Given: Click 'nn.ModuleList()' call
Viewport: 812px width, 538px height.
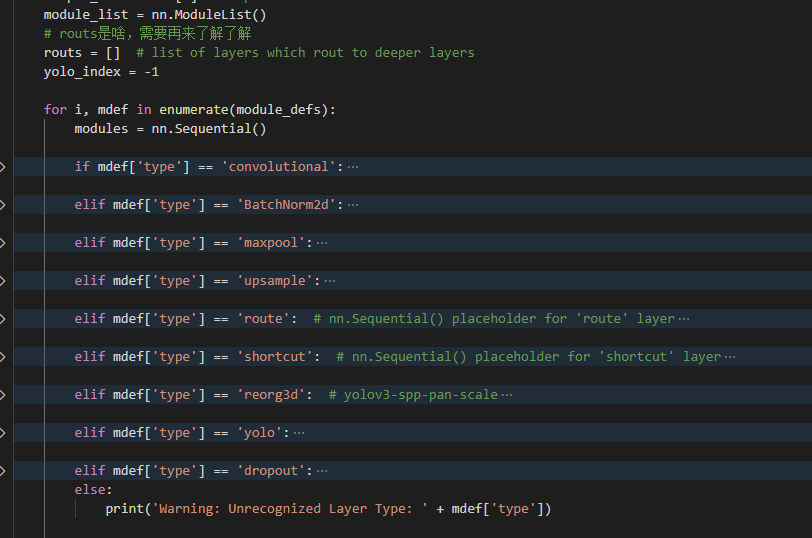Looking at the screenshot, I should (209, 15).
